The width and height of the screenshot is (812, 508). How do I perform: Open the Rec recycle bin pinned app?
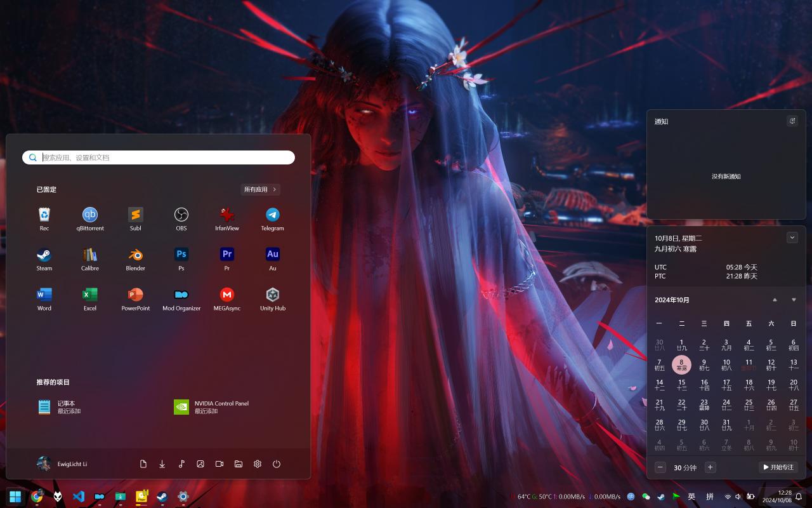point(44,219)
